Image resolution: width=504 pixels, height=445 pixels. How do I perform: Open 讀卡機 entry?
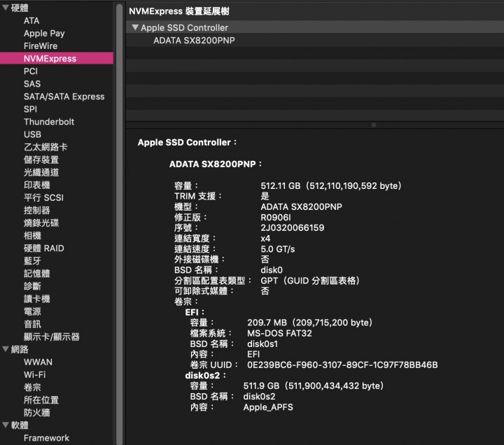click(36, 299)
